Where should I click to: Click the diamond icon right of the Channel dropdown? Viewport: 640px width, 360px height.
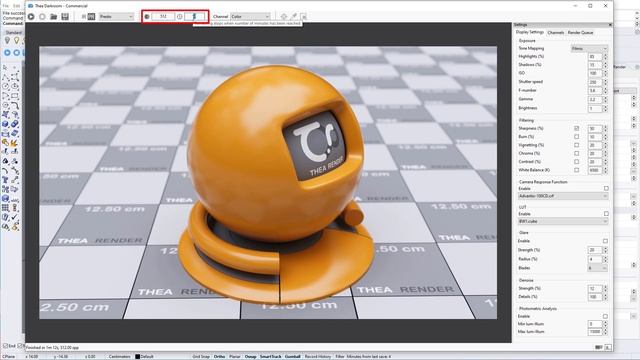point(284,17)
